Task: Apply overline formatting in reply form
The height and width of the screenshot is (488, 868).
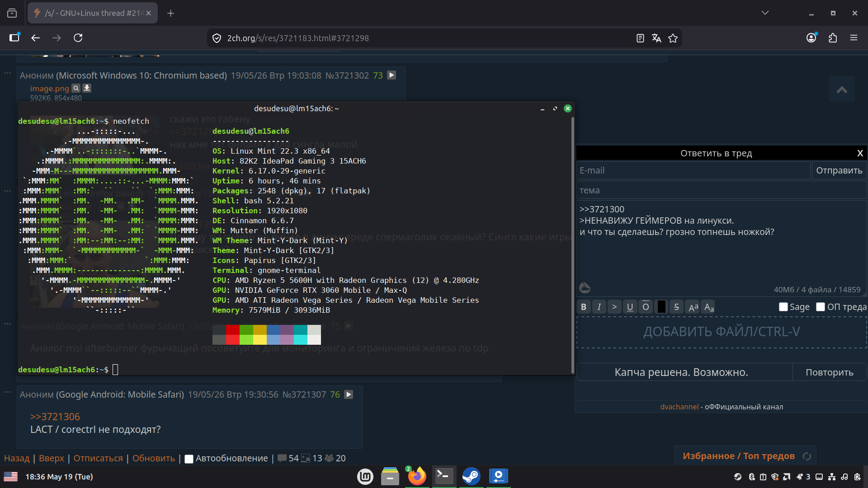Action: (646, 307)
